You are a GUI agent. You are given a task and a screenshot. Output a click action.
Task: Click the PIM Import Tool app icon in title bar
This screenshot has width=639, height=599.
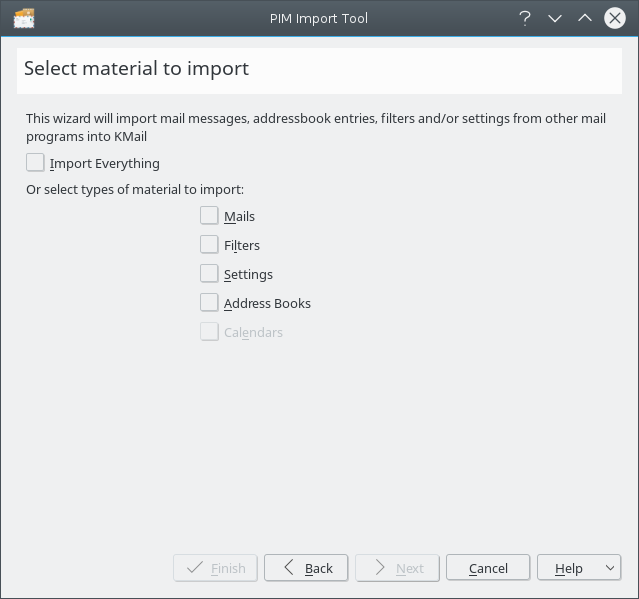[24, 18]
